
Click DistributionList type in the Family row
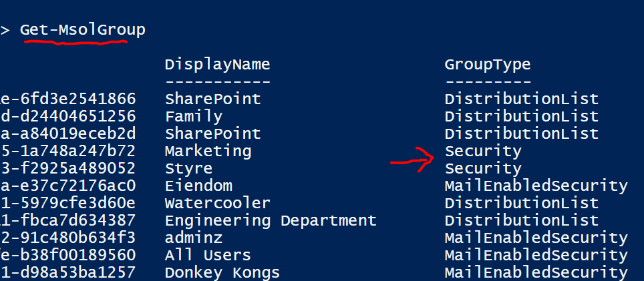click(x=522, y=116)
